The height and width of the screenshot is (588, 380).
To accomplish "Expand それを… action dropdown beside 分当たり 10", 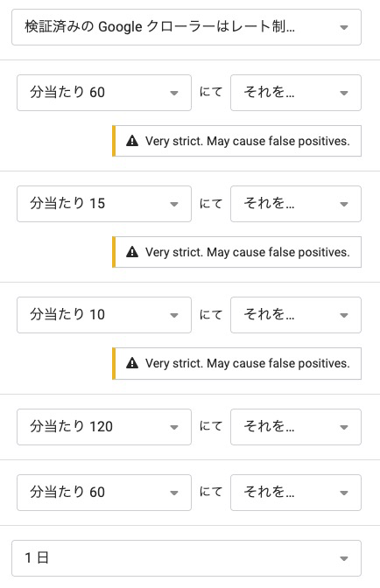I will coord(296,315).
